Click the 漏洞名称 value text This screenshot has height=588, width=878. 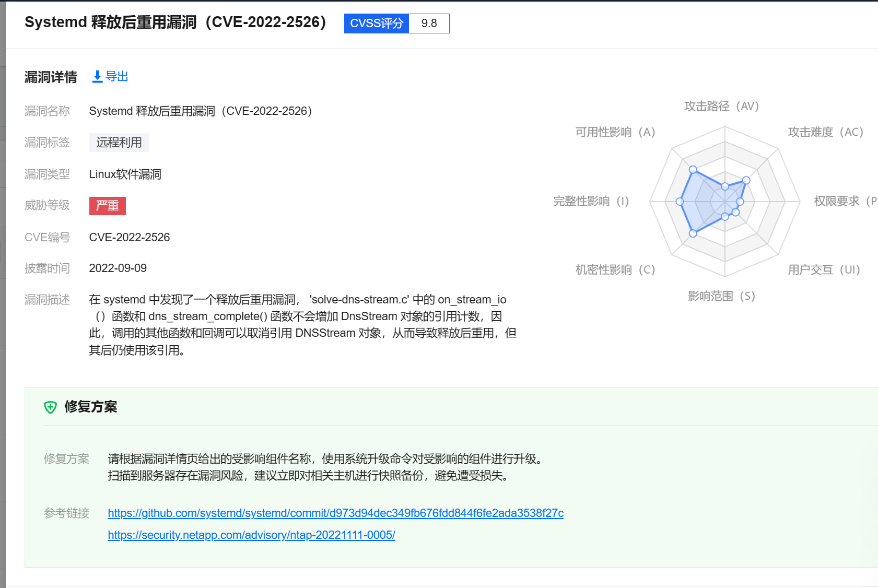[x=201, y=111]
